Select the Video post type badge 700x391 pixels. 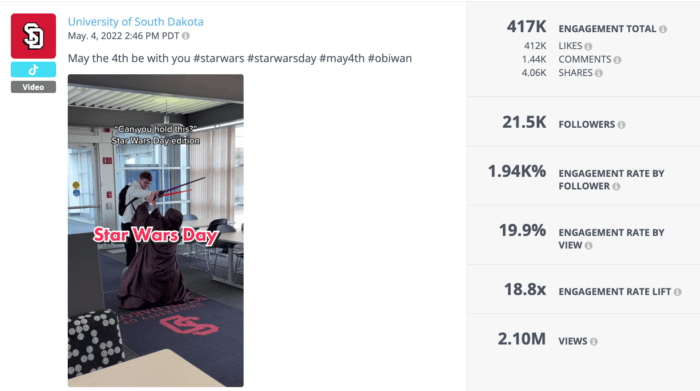(33, 87)
